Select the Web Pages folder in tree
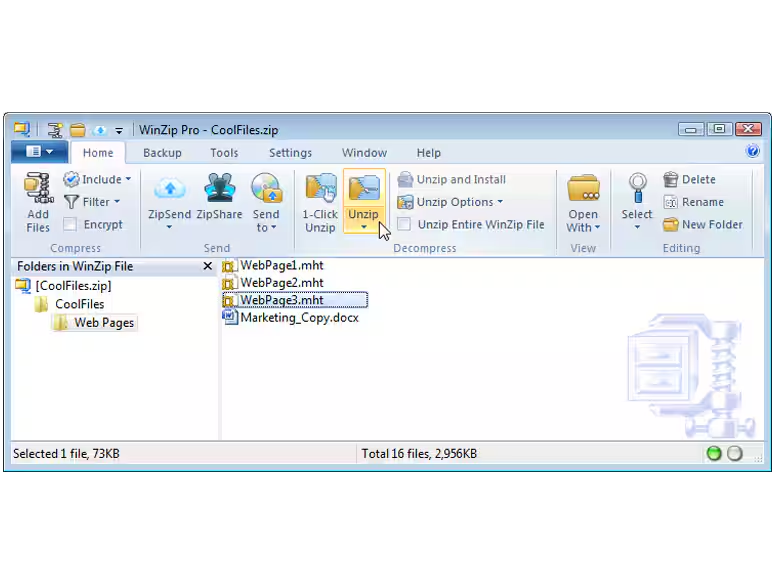 (x=104, y=323)
